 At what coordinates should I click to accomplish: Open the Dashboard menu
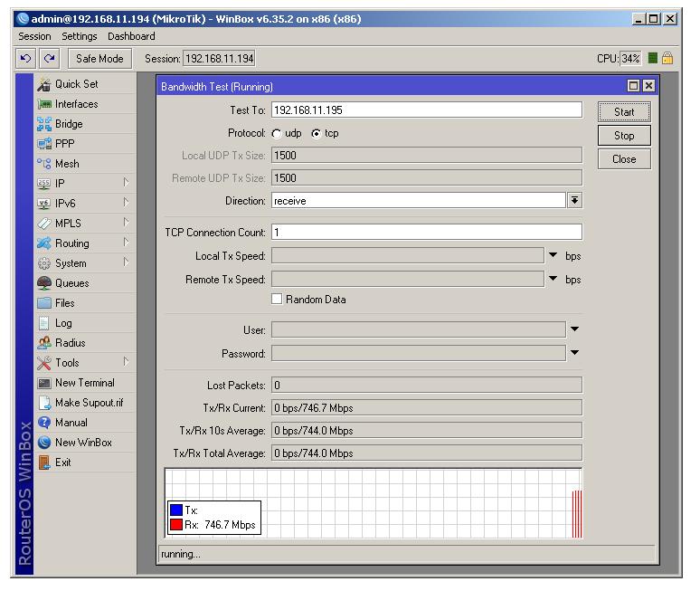pos(131,36)
